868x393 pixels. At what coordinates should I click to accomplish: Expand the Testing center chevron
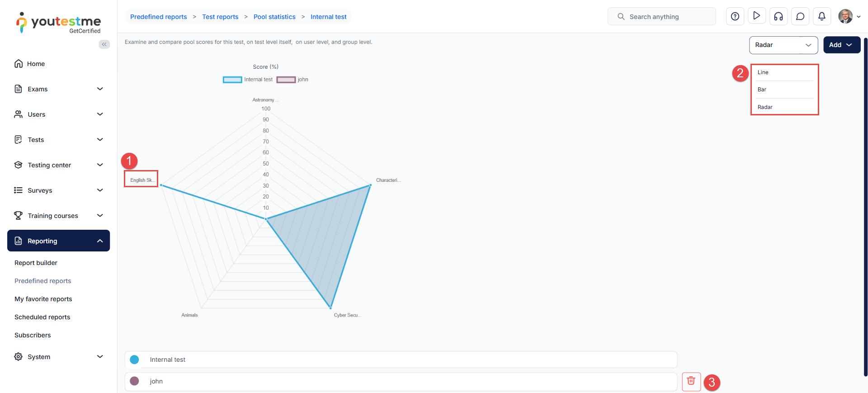100,165
